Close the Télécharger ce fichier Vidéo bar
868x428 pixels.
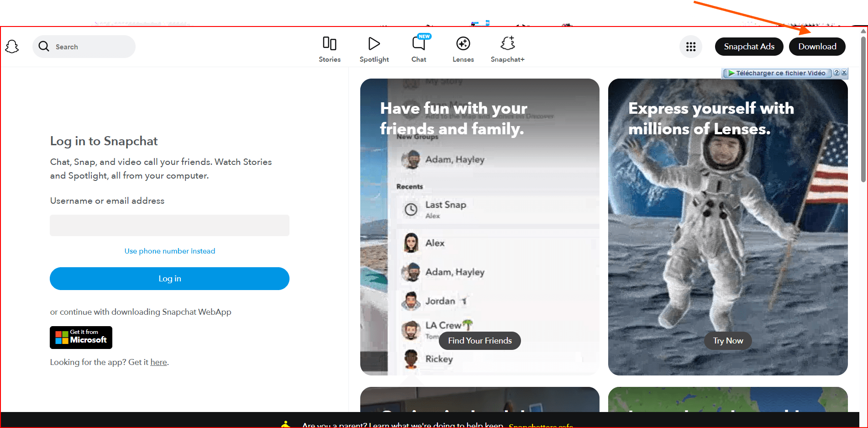(844, 73)
